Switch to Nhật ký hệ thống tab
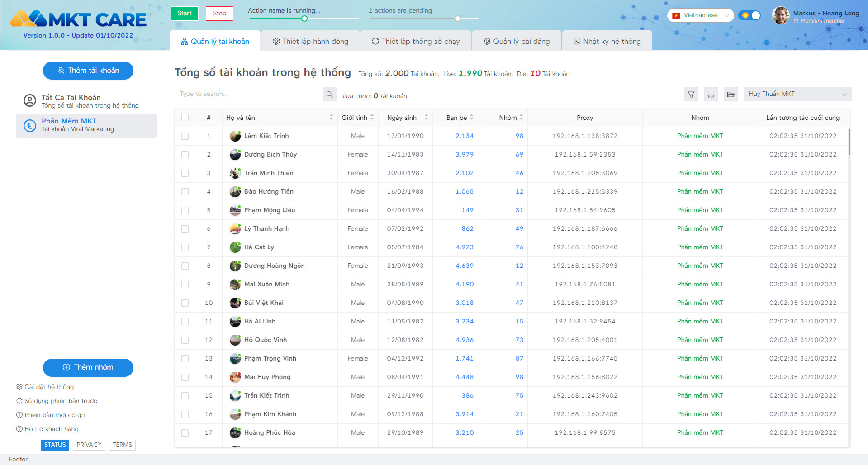 pos(607,41)
